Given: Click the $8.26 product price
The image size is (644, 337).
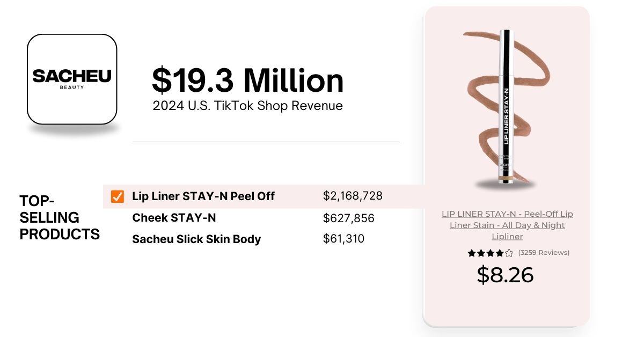Looking at the screenshot, I should click(506, 275).
